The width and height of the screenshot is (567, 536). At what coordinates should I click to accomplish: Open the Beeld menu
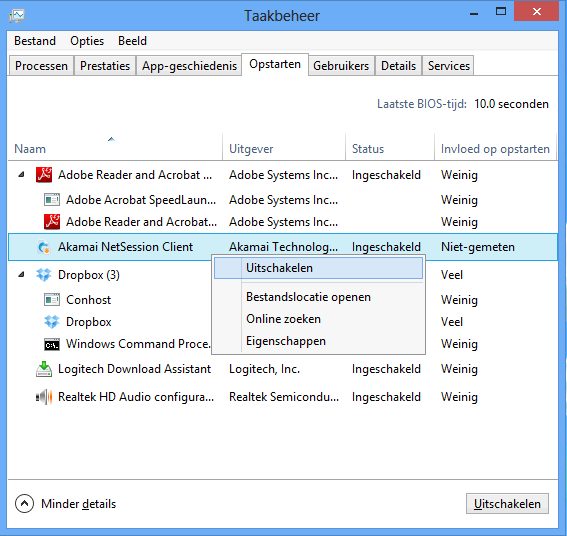click(132, 41)
